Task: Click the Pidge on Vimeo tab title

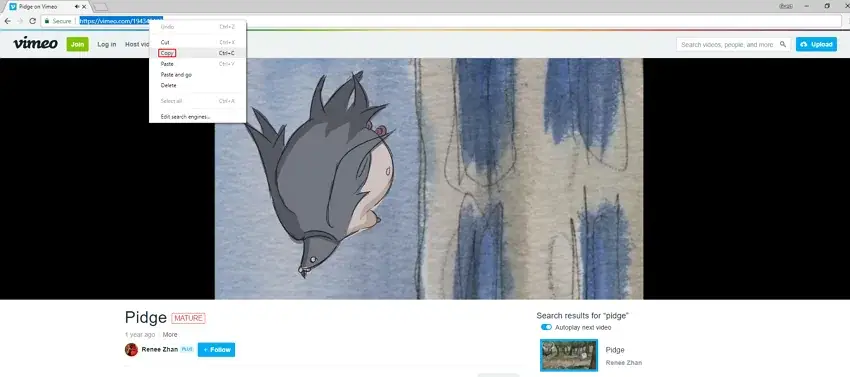Action: pyautogui.click(x=38, y=7)
